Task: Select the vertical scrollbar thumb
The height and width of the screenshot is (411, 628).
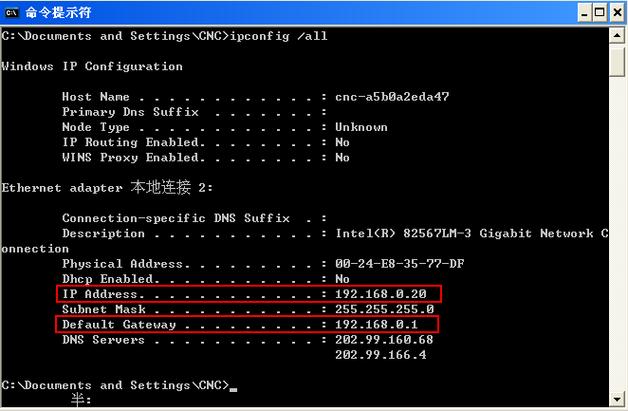Action: [x=617, y=60]
